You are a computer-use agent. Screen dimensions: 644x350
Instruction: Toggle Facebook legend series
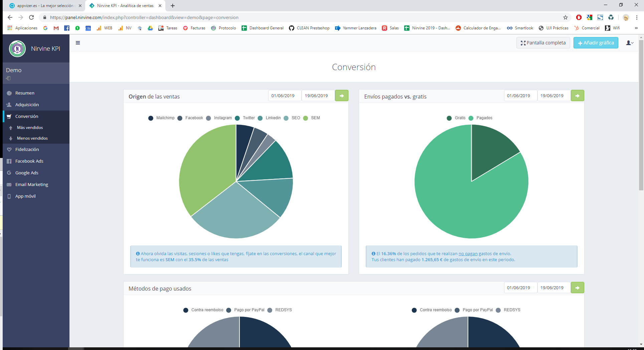[190, 118]
